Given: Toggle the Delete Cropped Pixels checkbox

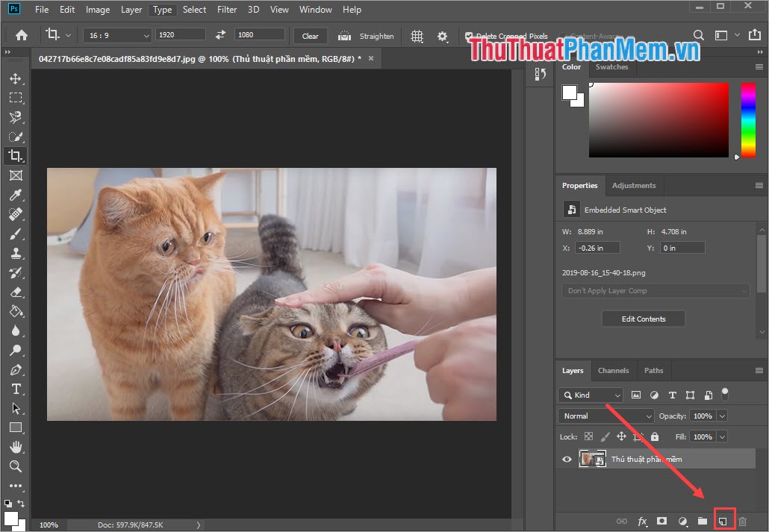Looking at the screenshot, I should click(470, 35).
